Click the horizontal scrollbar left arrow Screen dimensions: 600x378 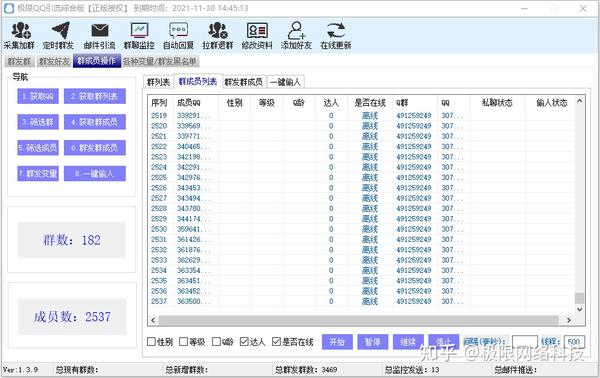tap(153, 320)
